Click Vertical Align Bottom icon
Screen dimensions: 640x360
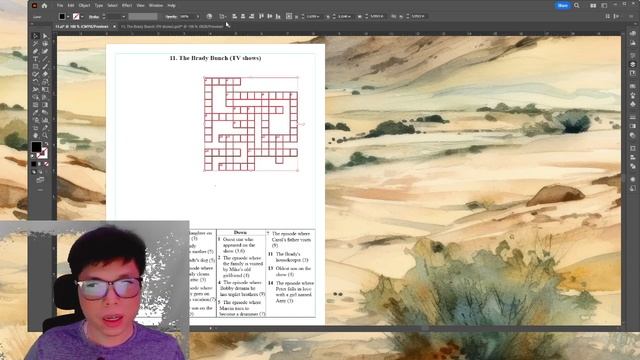(x=278, y=16)
